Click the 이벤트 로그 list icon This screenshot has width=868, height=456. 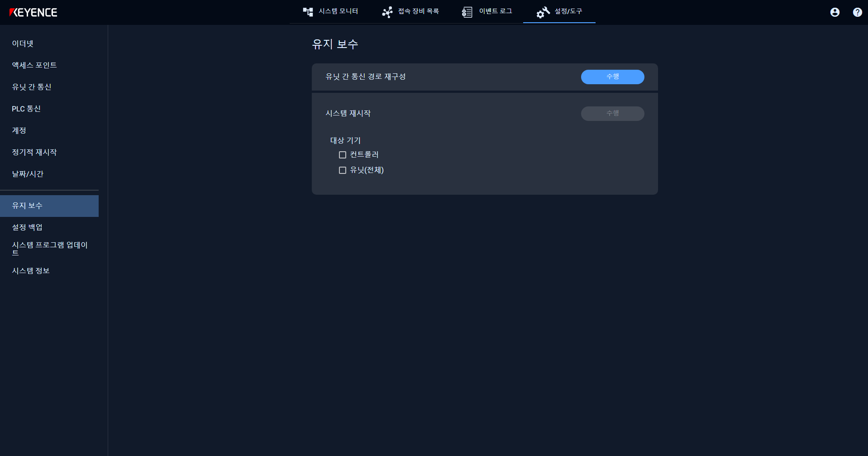click(x=466, y=12)
